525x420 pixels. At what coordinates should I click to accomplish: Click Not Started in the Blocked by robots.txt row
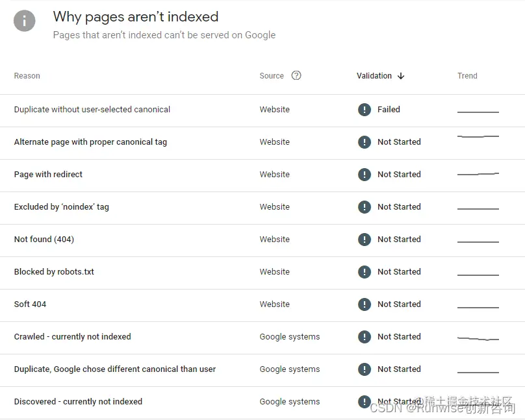(399, 271)
